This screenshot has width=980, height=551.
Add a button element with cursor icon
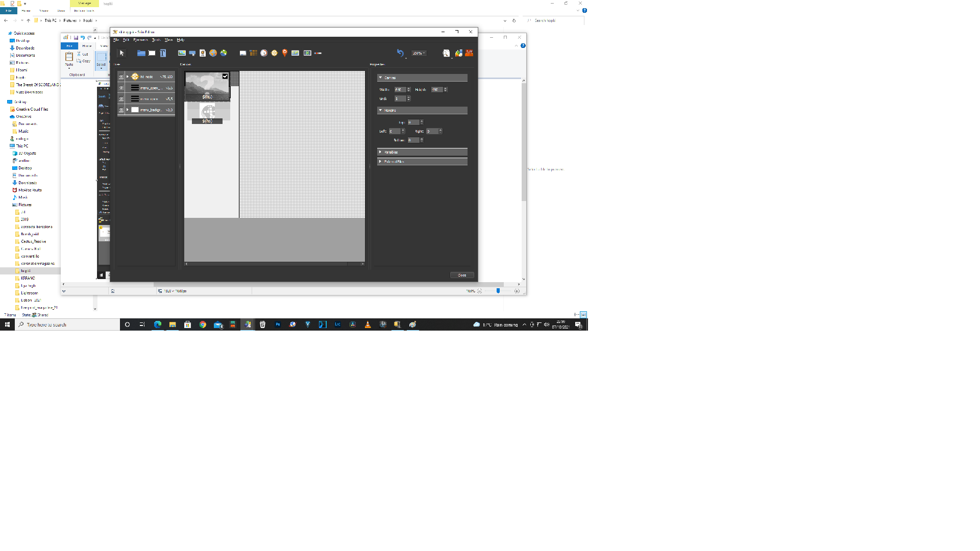pyautogui.click(x=192, y=53)
